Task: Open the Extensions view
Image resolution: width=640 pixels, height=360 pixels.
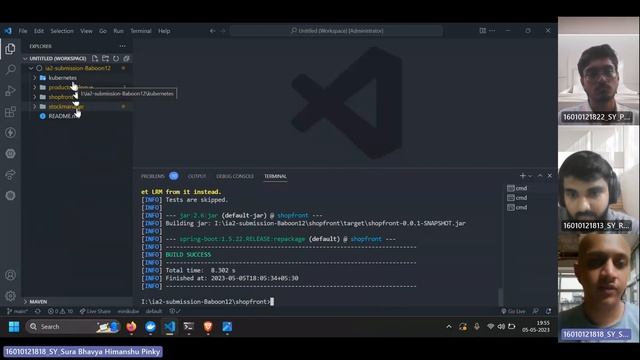Action: 10,111
